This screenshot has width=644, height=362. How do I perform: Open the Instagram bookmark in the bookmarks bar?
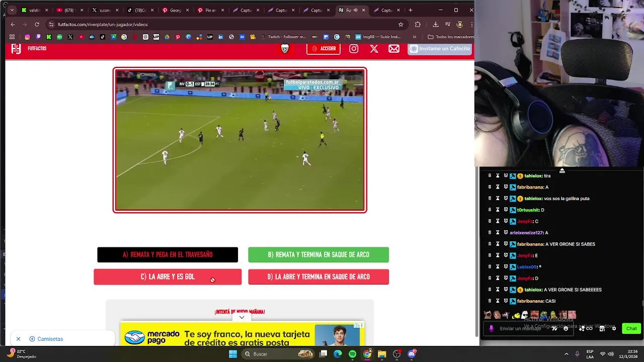point(27,37)
